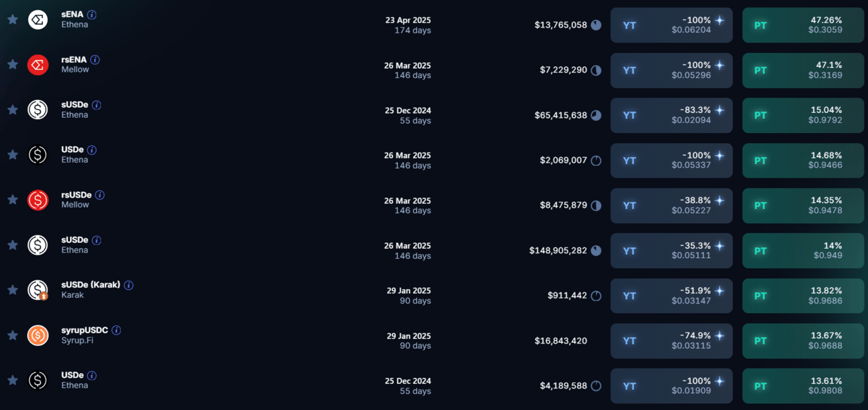Select the PT button showing 47.26%
Screen dimensions: 868x410
click(803, 26)
